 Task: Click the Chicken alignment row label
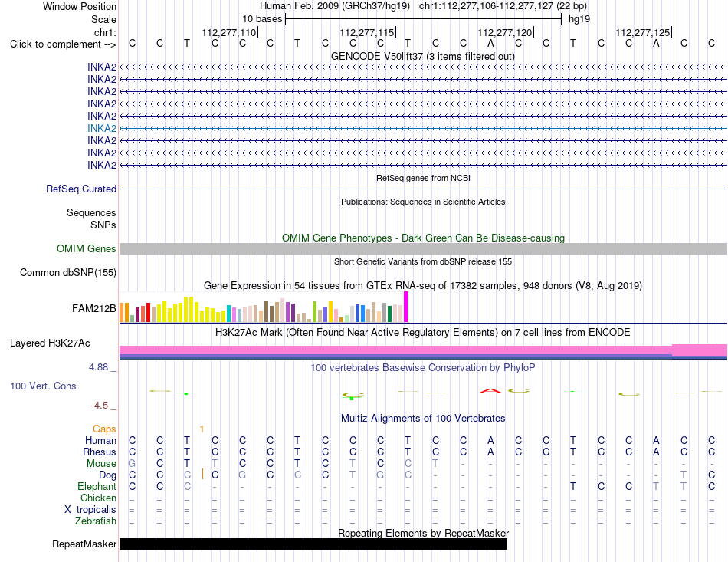pos(98,498)
